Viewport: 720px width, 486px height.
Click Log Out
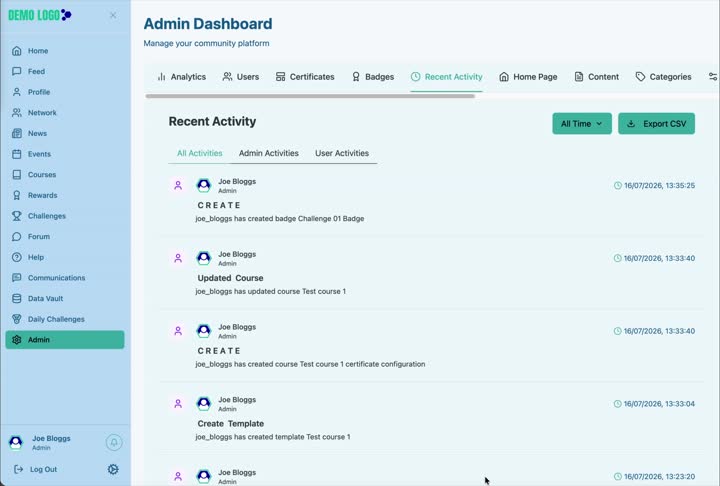tap(36, 469)
